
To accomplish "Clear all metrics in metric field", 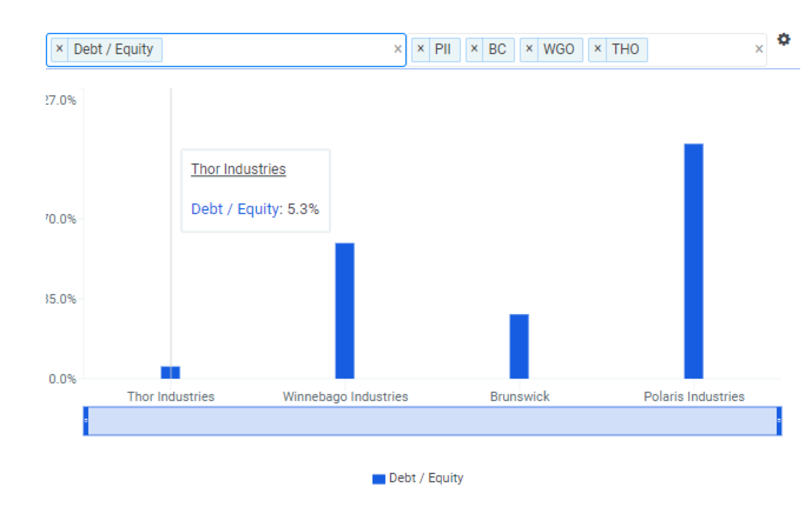I will pos(398,49).
